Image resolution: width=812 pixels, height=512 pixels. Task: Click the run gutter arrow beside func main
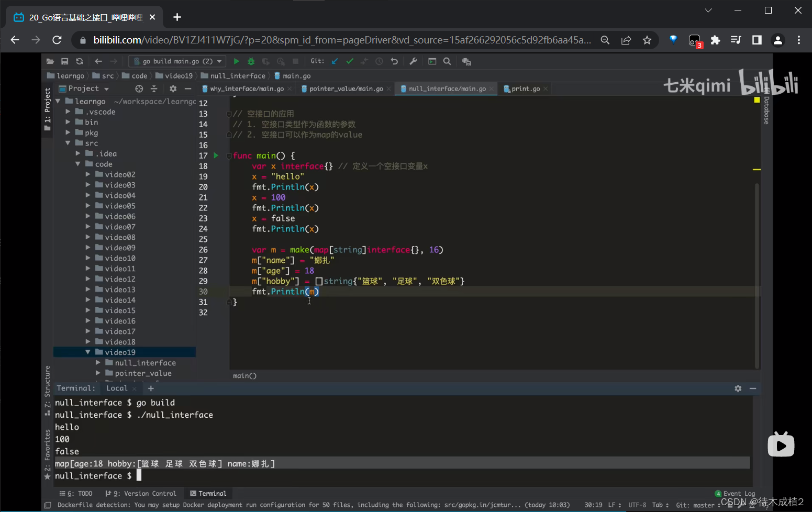coord(216,155)
